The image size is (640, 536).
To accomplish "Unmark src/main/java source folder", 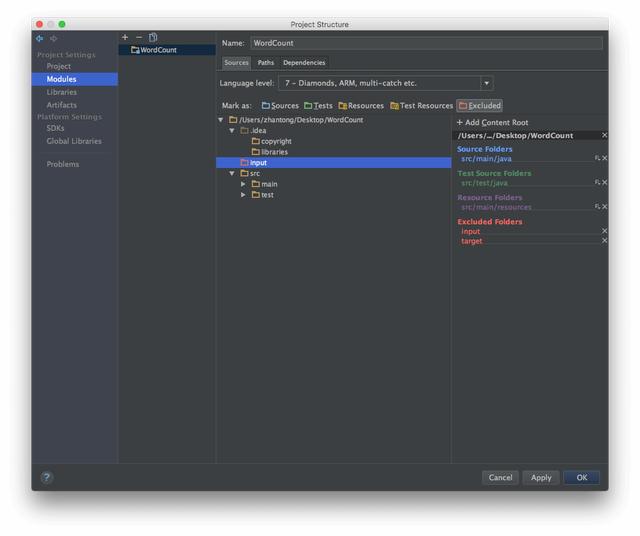I will click(x=604, y=158).
